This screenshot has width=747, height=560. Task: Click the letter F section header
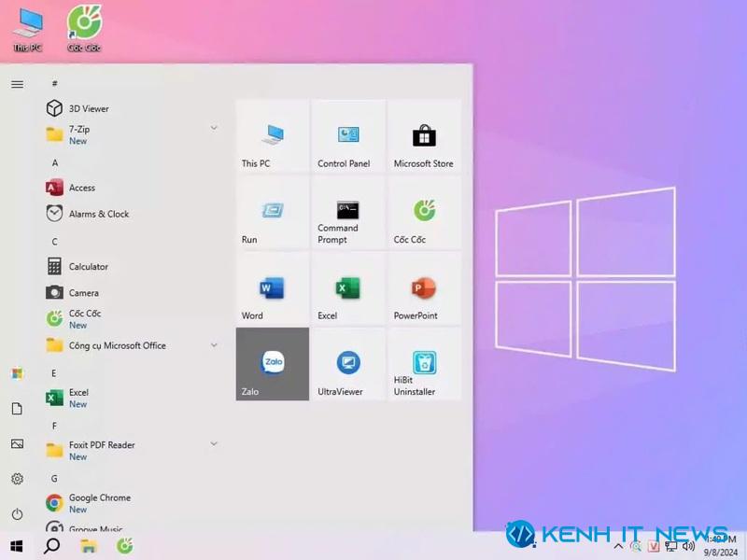pos(54,426)
